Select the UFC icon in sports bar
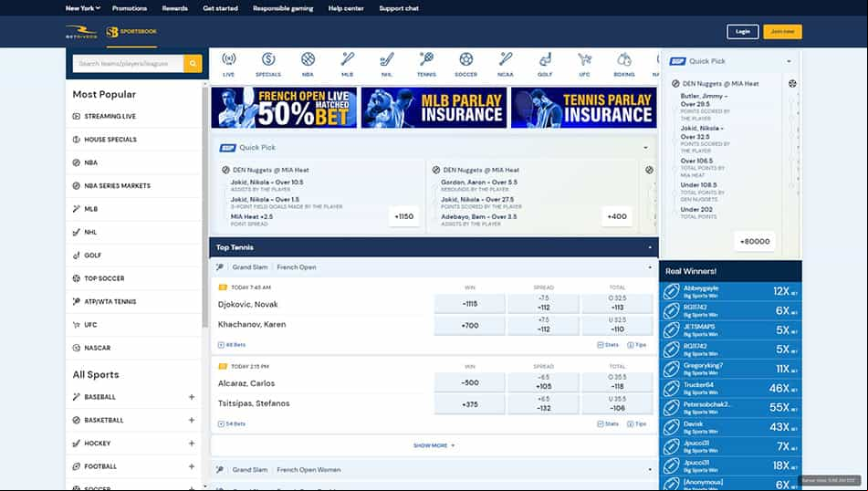 [584, 64]
